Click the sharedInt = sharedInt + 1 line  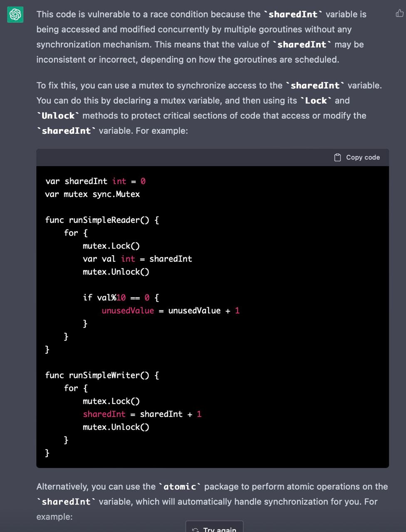pos(142,414)
